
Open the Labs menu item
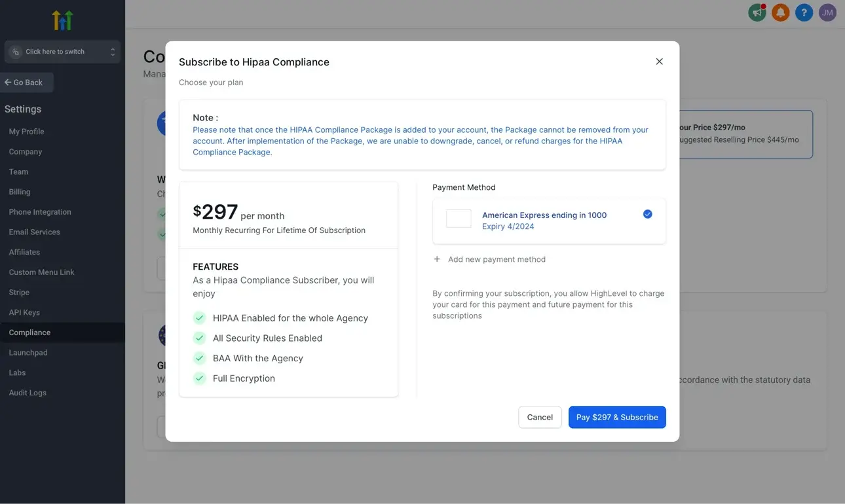point(18,372)
